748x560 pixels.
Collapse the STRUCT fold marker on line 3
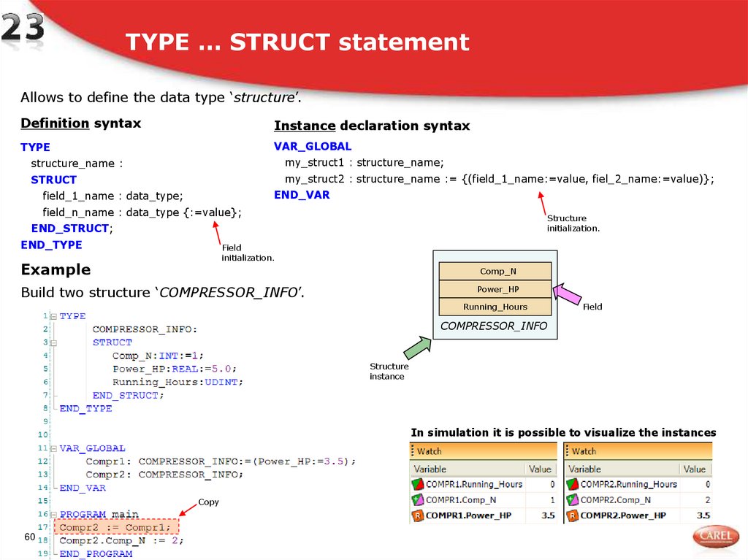coord(56,342)
